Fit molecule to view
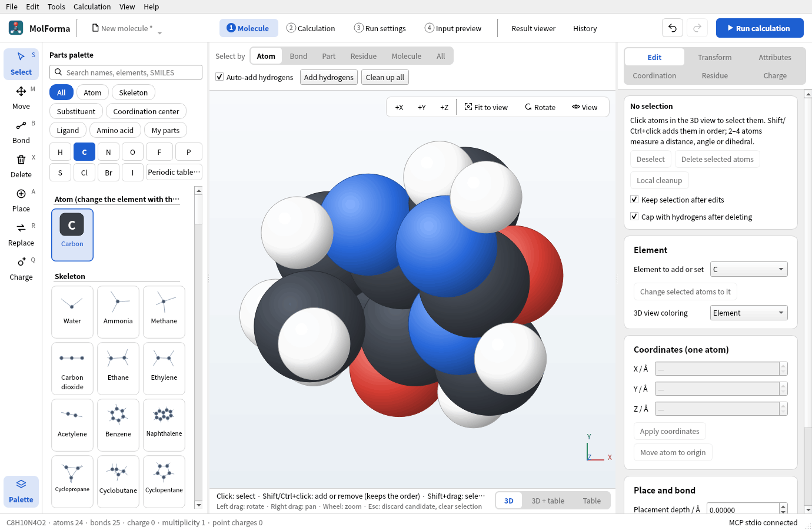 coord(486,107)
